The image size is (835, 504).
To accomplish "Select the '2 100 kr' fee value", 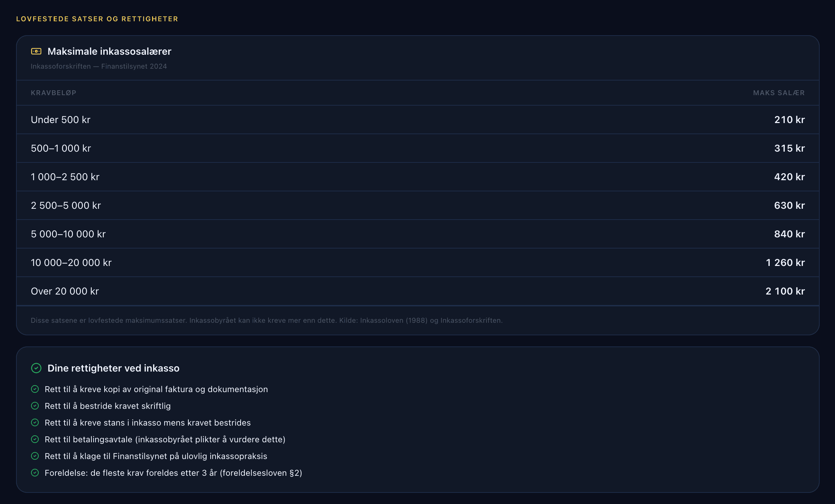I will tap(785, 291).
